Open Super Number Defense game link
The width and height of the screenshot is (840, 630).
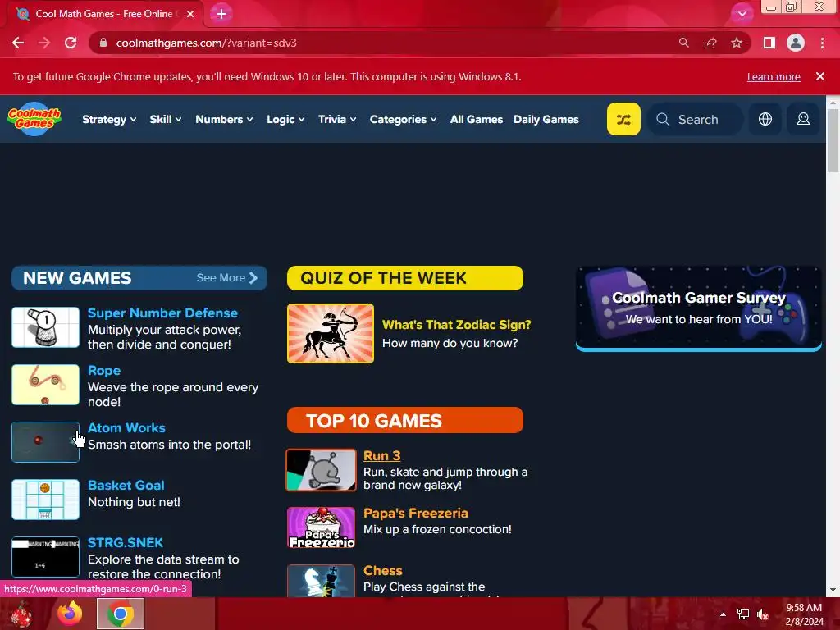tap(162, 313)
